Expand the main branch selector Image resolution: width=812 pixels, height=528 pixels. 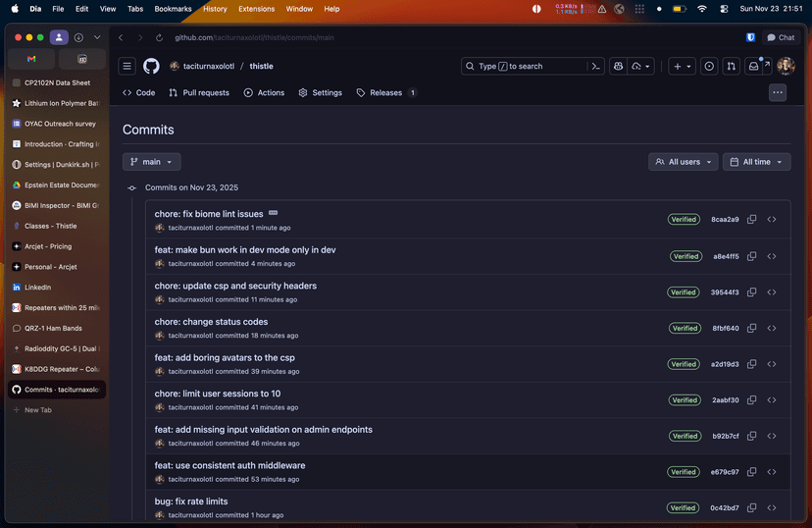(x=151, y=162)
